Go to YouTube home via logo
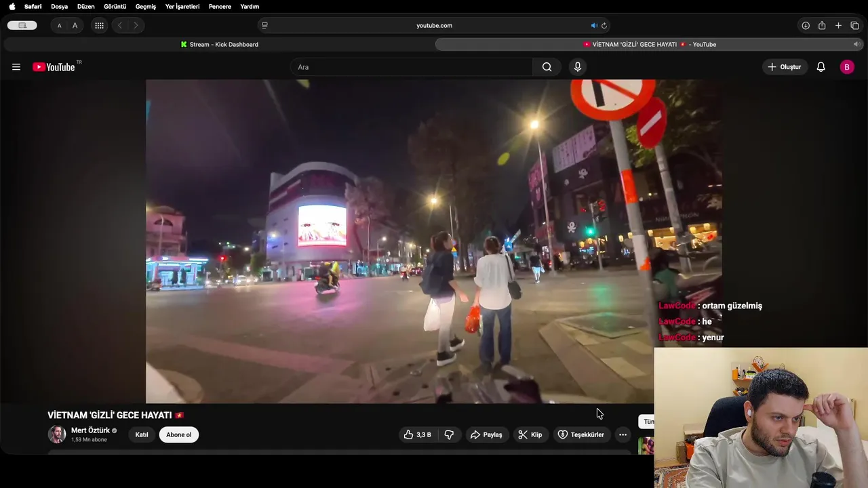 coord(54,67)
